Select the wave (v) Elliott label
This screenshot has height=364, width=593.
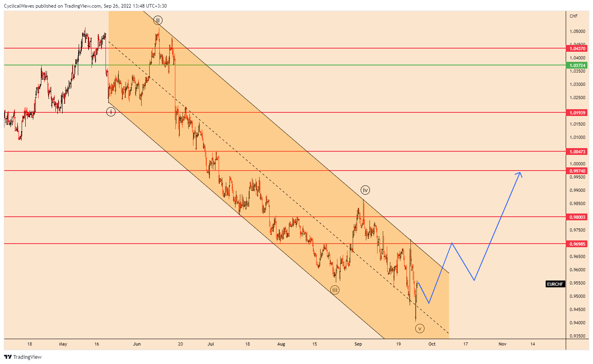coord(420,329)
